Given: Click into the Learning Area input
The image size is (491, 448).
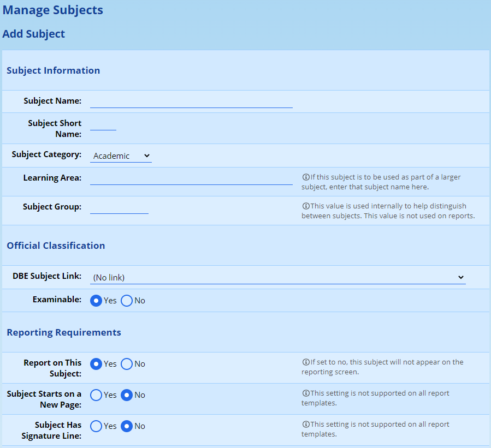Looking at the screenshot, I should [x=191, y=178].
